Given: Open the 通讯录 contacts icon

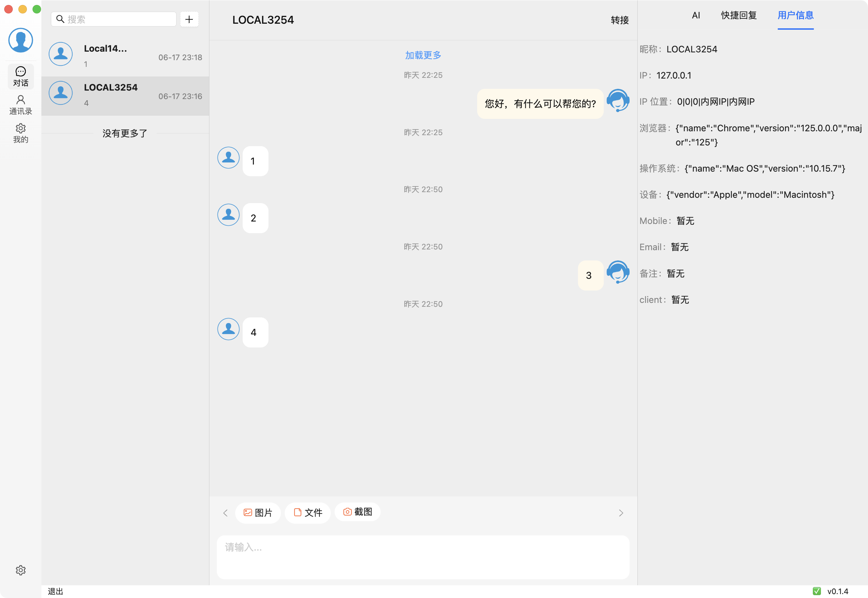Looking at the screenshot, I should 21,104.
